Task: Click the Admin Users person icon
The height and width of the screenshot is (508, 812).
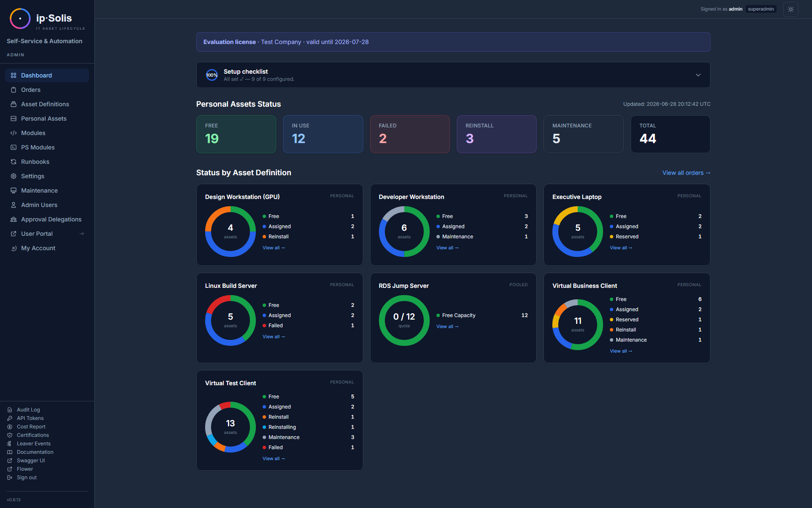Action: 14,205
